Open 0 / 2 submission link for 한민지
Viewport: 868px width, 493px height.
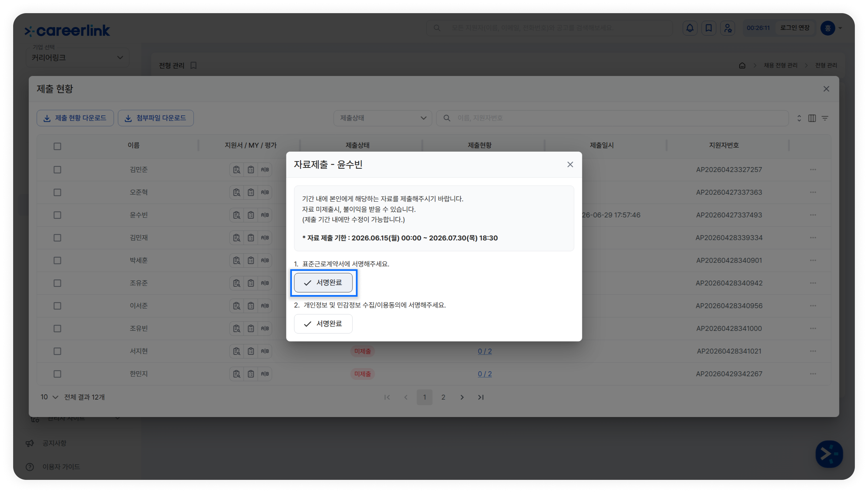click(485, 374)
